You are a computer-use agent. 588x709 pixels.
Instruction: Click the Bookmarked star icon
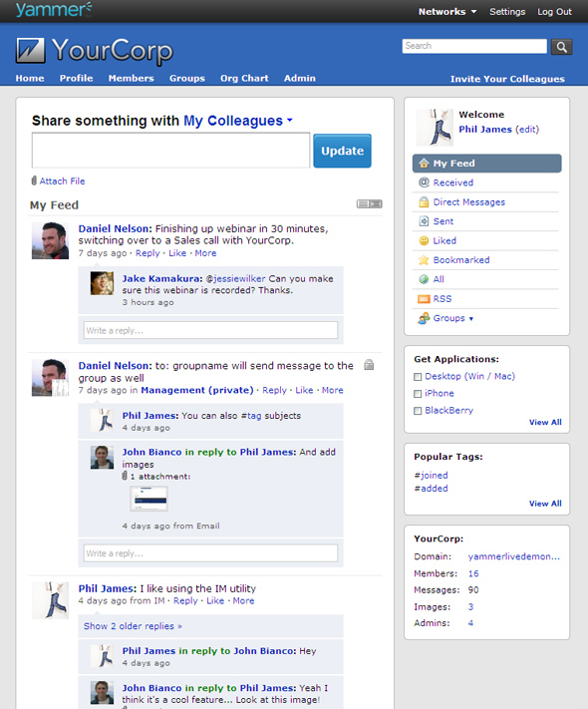[x=424, y=260]
